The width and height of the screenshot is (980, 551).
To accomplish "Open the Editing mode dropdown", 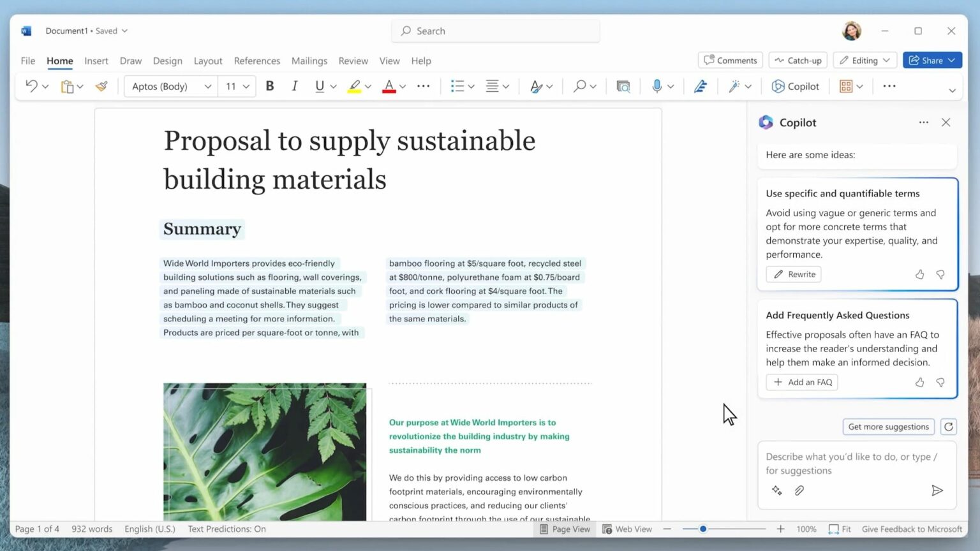I will point(865,61).
